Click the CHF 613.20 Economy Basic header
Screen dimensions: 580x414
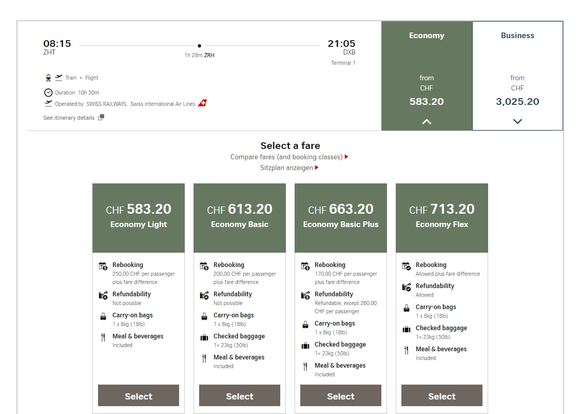tap(239, 218)
